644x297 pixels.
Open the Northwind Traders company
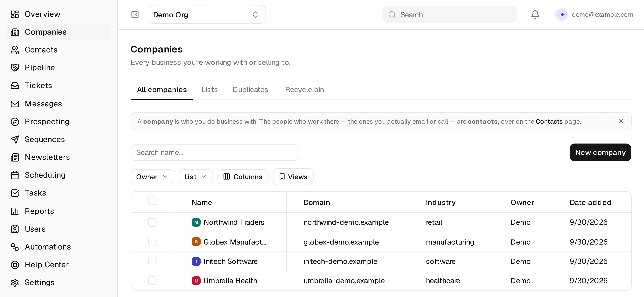pyautogui.click(x=234, y=222)
